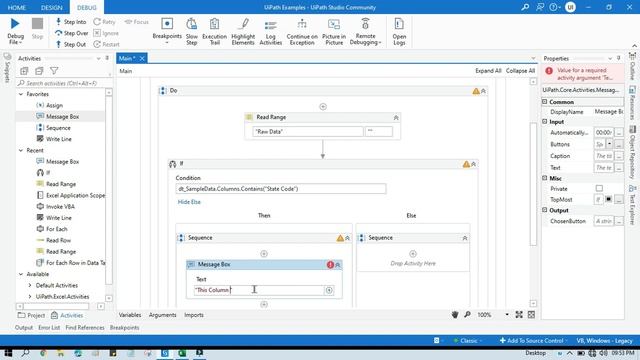Collapse the Misc property section
The width and height of the screenshot is (640, 360).
click(x=545, y=178)
